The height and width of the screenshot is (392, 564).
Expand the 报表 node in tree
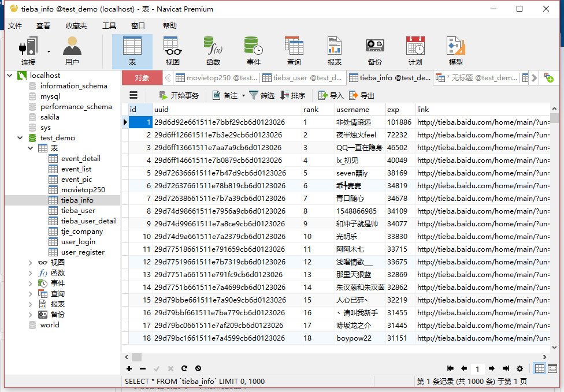pyautogui.click(x=31, y=304)
